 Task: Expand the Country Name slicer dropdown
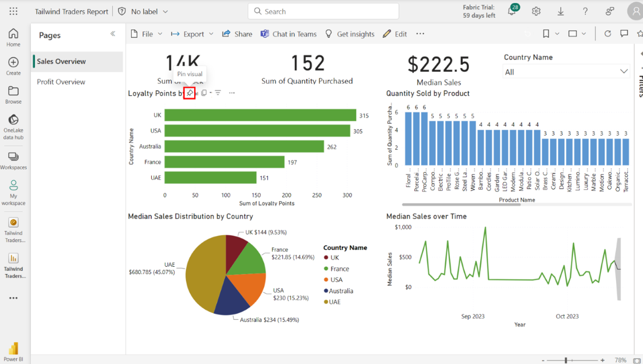click(x=623, y=72)
